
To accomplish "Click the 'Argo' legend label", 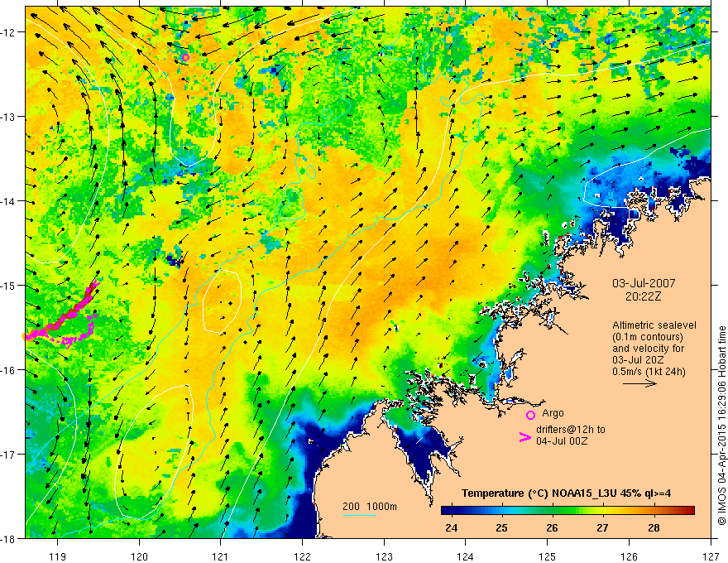I will [553, 413].
